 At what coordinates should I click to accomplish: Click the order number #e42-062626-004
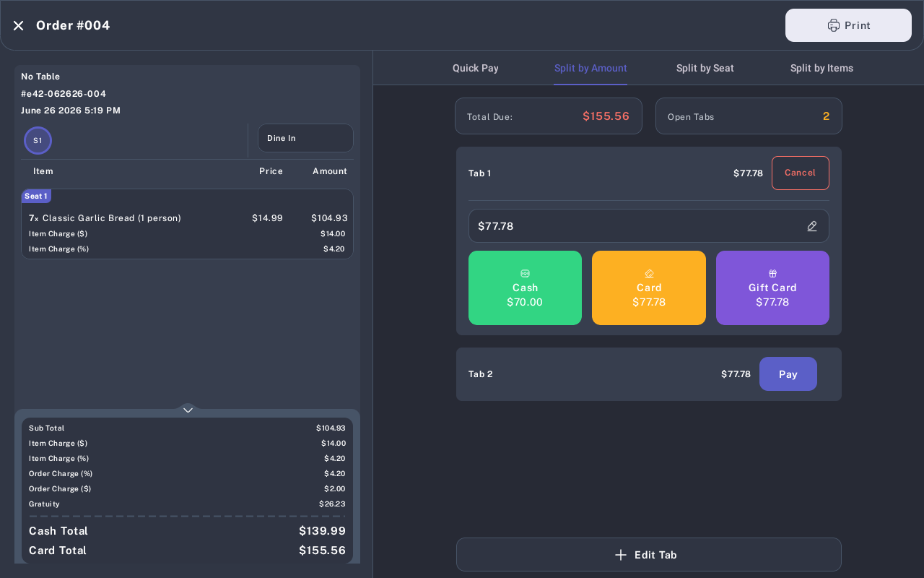pyautogui.click(x=64, y=94)
